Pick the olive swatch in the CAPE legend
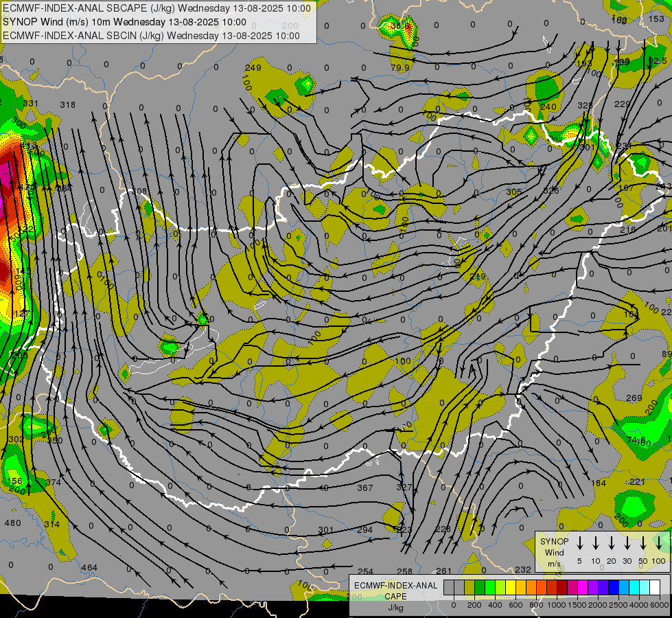This screenshot has width=672, height=618. point(470,588)
